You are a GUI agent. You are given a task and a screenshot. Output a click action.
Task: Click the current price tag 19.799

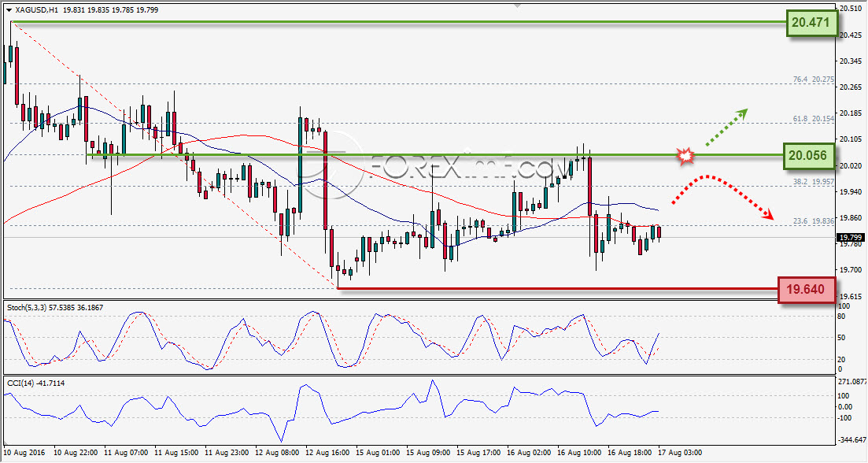(851, 237)
